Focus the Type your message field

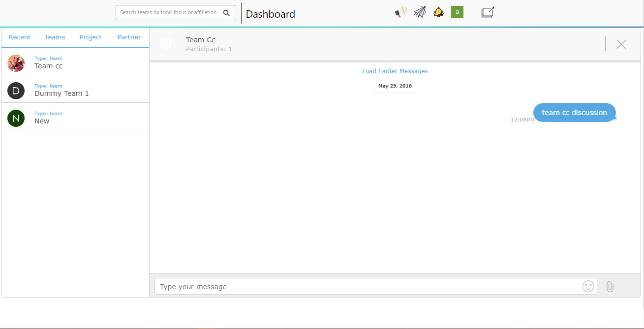(367, 287)
